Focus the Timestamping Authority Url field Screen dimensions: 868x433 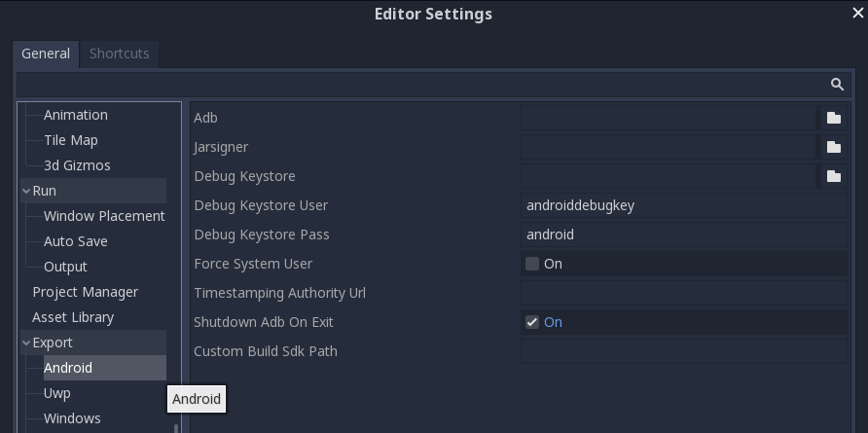click(x=684, y=293)
